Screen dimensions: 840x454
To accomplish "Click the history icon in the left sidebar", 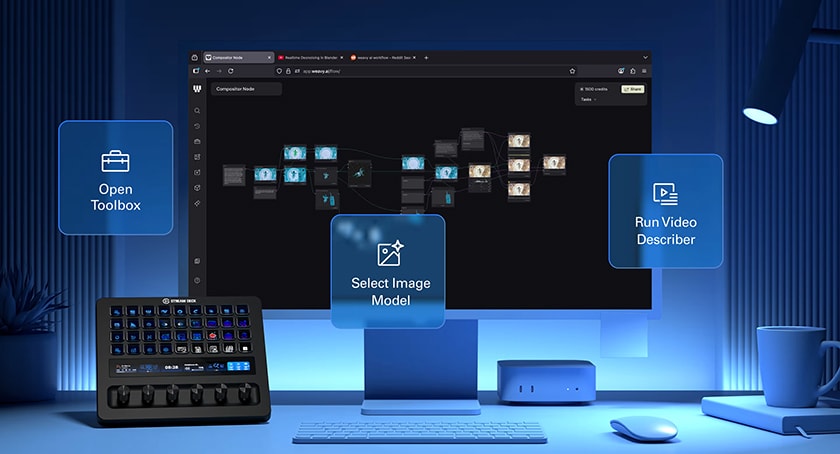I will 197,126.
